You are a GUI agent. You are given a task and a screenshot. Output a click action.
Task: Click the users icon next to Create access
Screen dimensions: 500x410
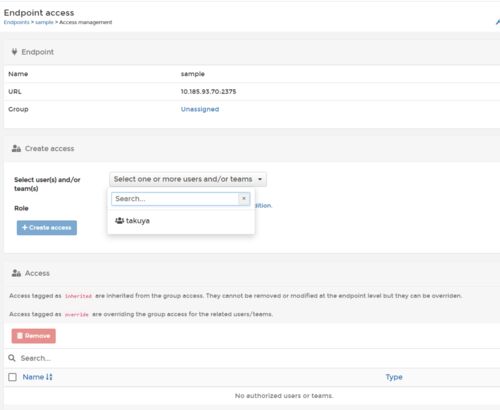click(x=16, y=148)
